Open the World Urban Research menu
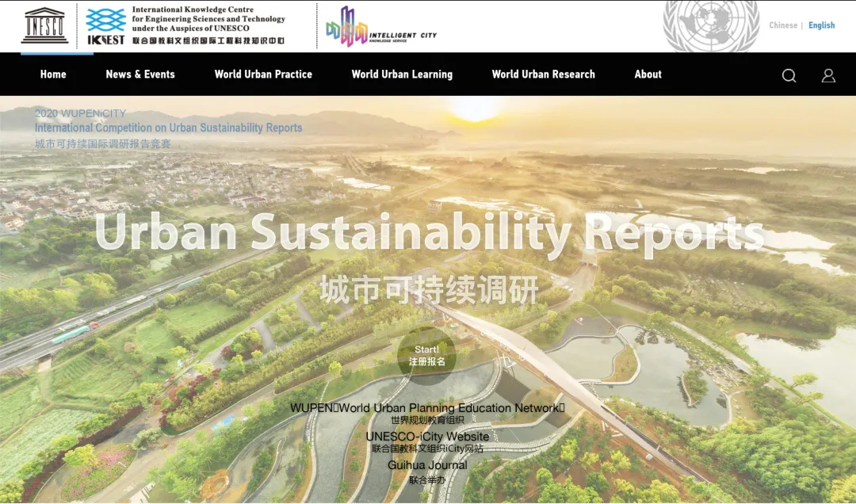856x504 pixels. coord(543,74)
